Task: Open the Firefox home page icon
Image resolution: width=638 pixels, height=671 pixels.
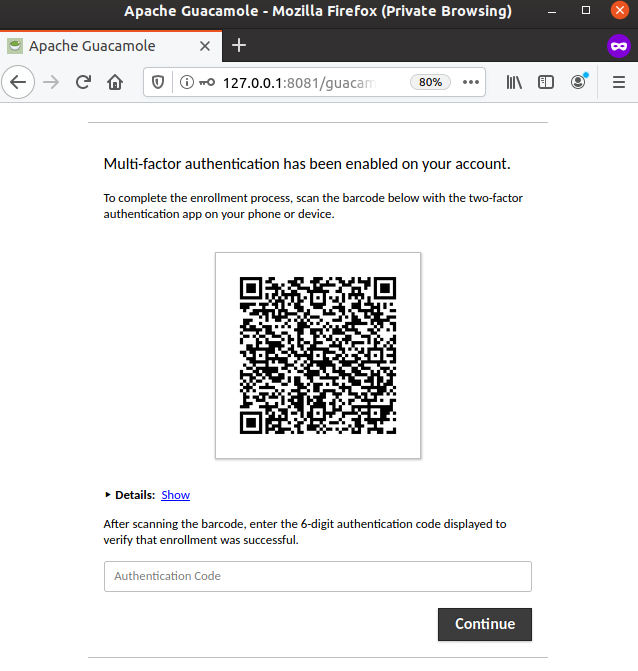Action: pos(115,82)
